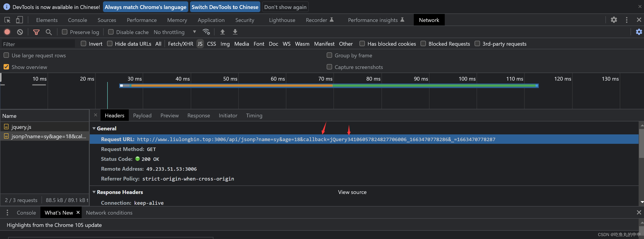The image size is (644, 239).
Task: Click the jsonp request file icon
Action: click(6, 136)
